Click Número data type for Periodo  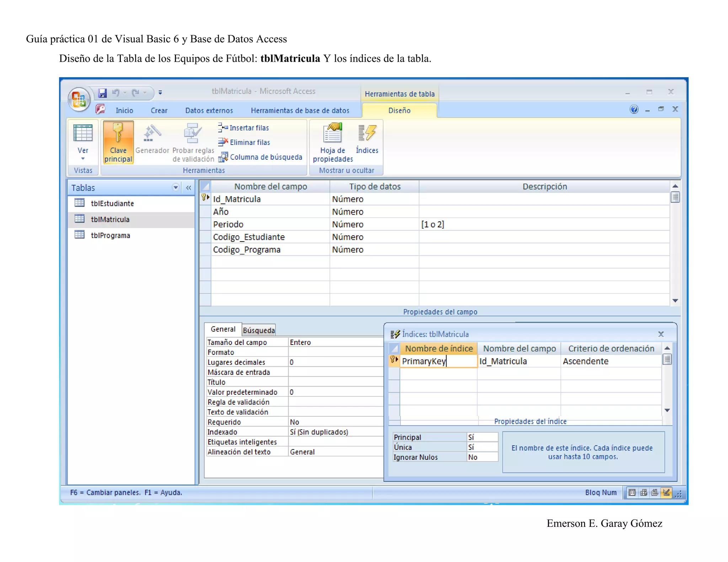pyautogui.click(x=374, y=224)
